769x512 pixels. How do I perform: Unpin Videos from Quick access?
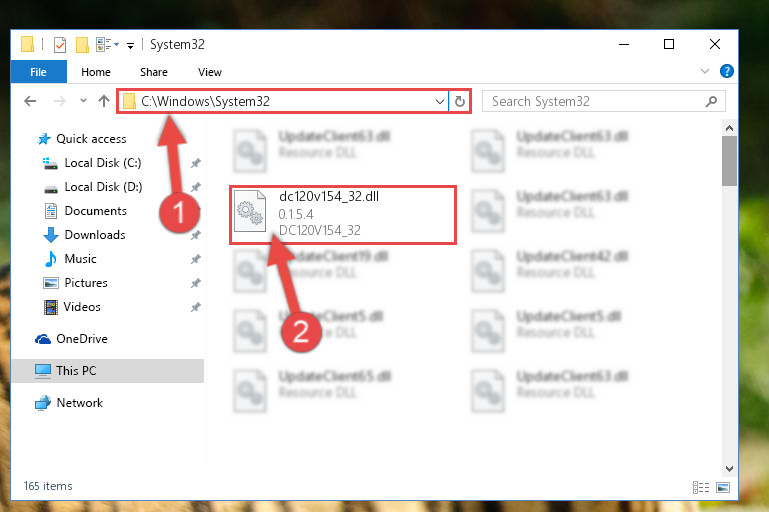click(196, 307)
